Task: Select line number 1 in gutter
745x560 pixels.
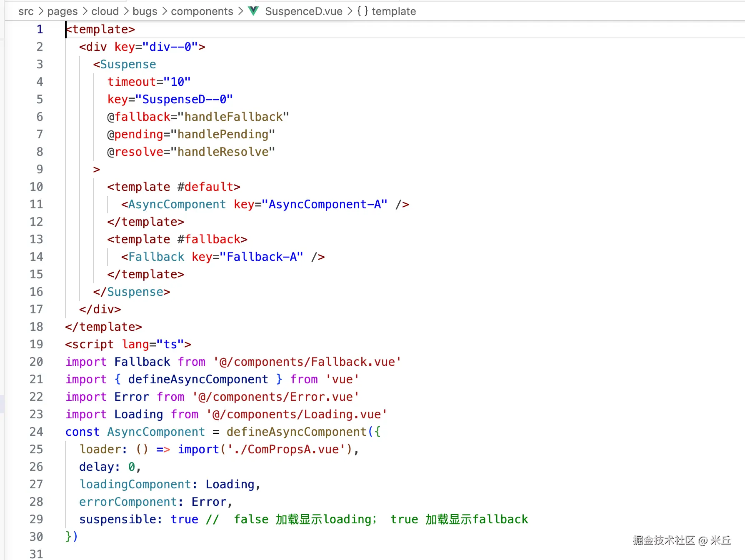Action: 40,29
